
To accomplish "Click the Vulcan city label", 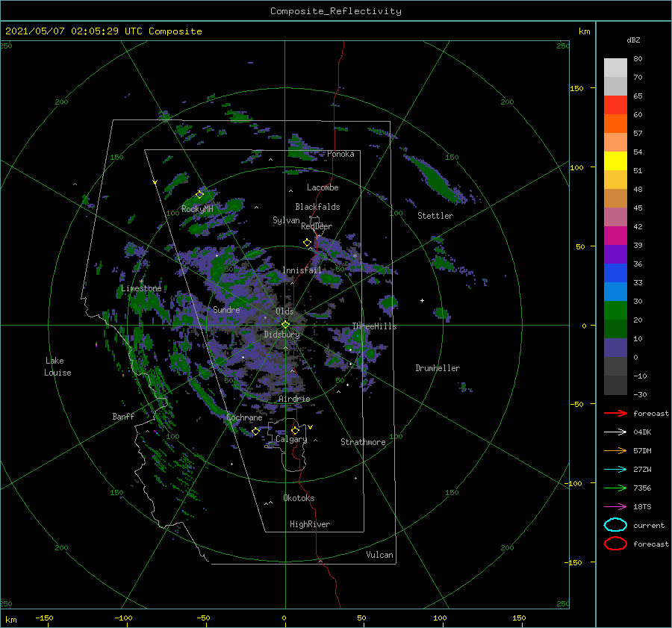I will pos(379,554).
